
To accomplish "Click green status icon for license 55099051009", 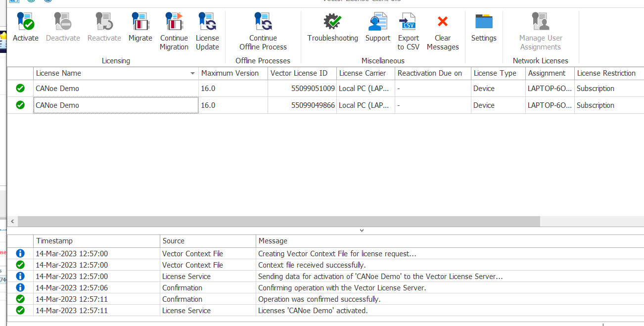I will click(x=20, y=88).
